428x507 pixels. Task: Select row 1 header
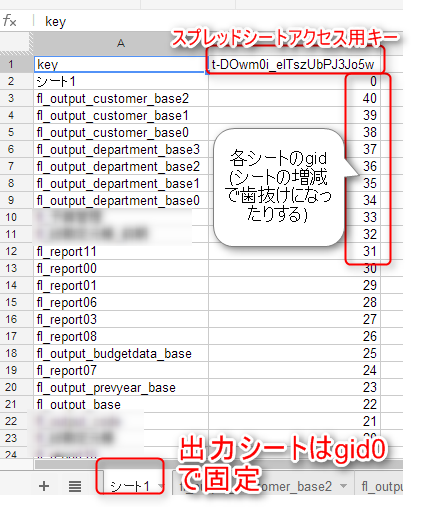point(11,64)
